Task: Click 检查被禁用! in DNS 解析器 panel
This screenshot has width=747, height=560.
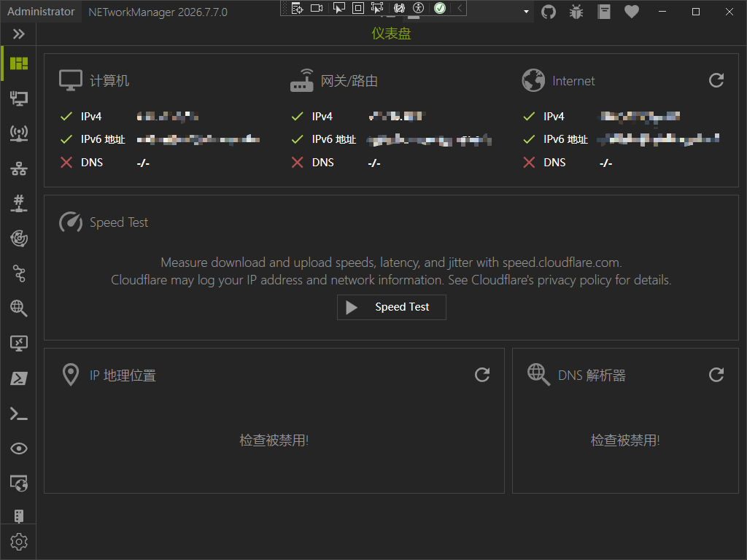Action: click(x=625, y=440)
